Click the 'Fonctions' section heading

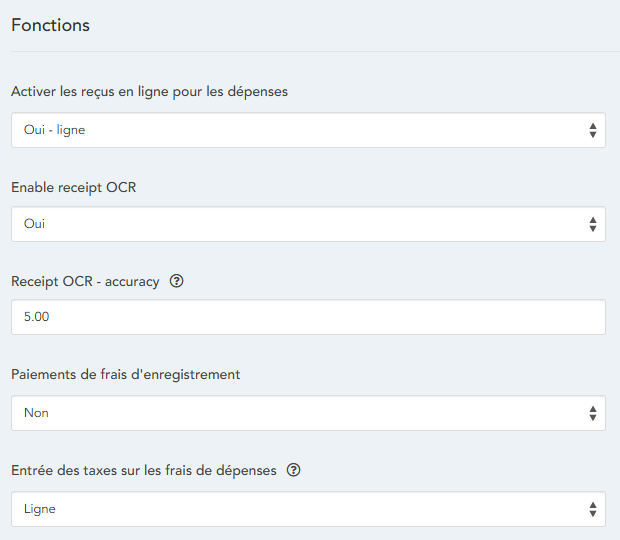(51, 25)
